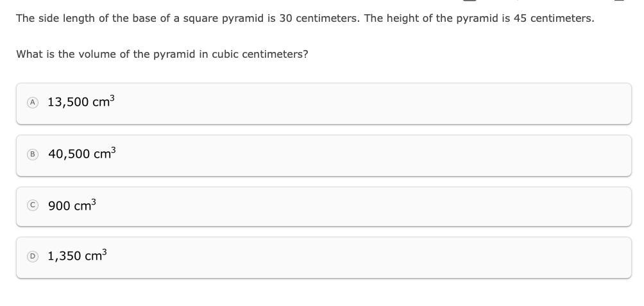
Task: Select radio button D
Action: pyautogui.click(x=33, y=256)
